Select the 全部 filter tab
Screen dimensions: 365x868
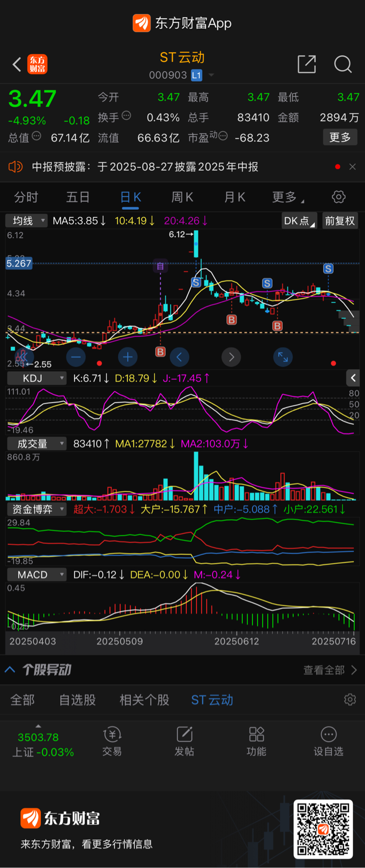tap(23, 700)
